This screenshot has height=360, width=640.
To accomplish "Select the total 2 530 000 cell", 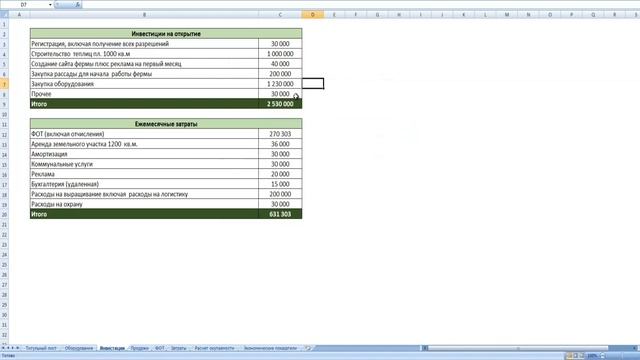I will pos(280,104).
